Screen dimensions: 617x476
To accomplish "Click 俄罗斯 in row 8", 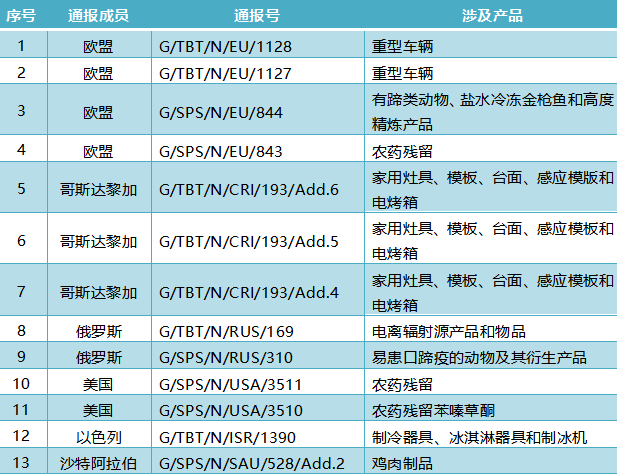I will (99, 332).
